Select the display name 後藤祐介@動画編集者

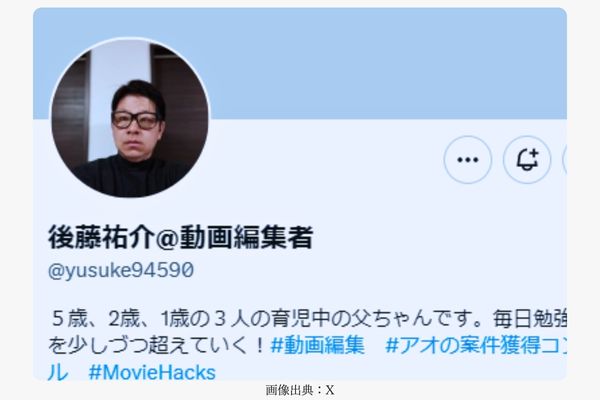(181, 238)
